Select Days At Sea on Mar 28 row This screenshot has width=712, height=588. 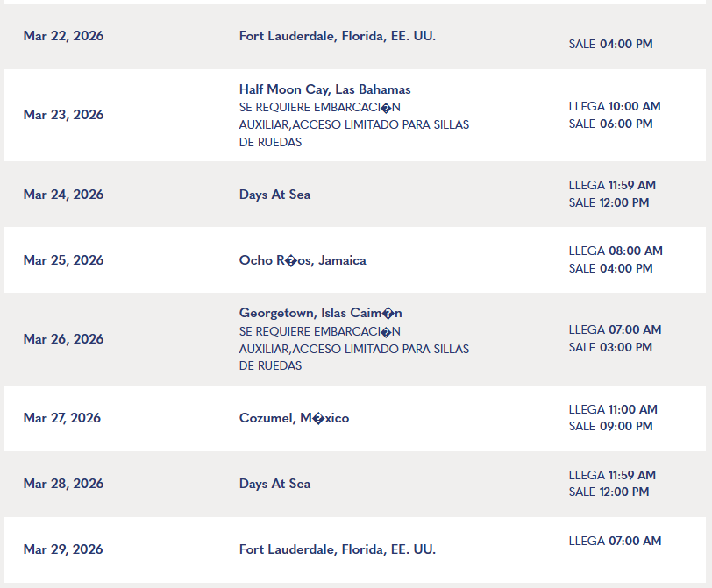(274, 484)
